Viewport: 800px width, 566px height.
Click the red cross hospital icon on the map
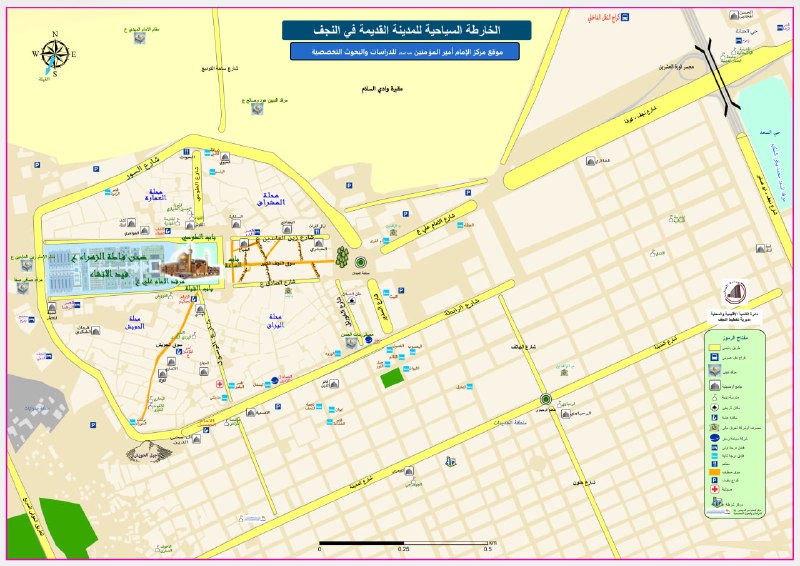coord(220,384)
